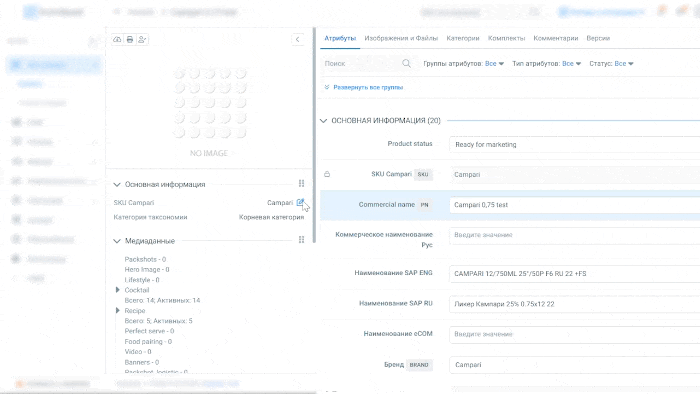Click 'Всего: 14; Активных: 14' text
Viewport: 700px width, 394px height.
click(162, 300)
